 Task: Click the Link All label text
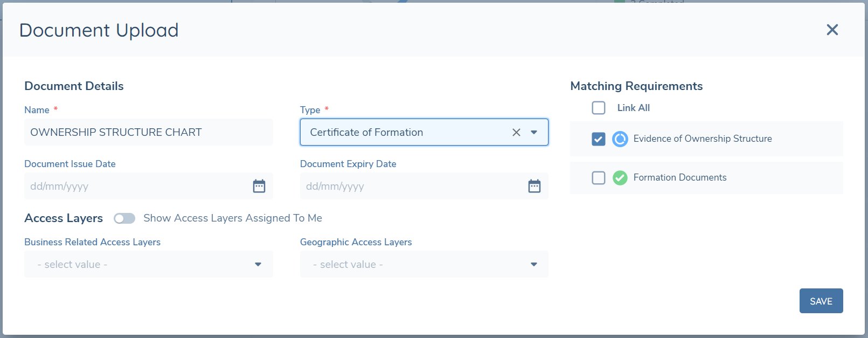click(x=634, y=108)
